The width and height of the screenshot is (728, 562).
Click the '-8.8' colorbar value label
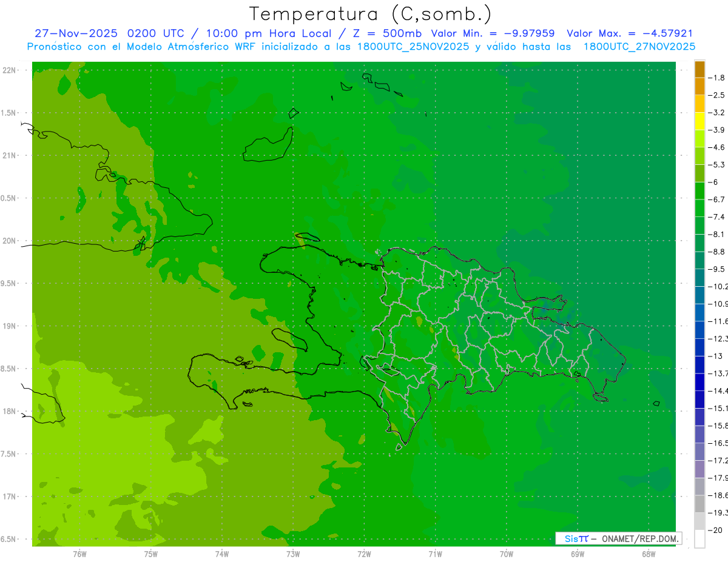[717, 252]
